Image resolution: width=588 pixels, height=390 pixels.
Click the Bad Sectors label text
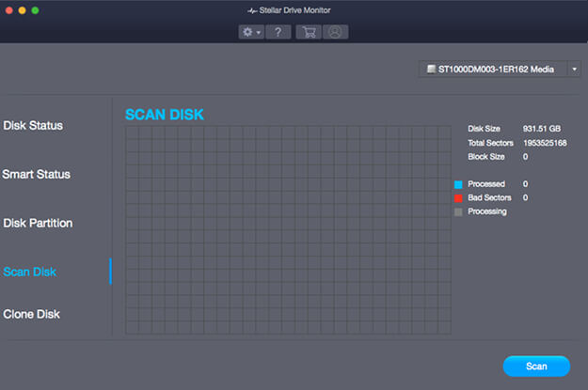[489, 197]
